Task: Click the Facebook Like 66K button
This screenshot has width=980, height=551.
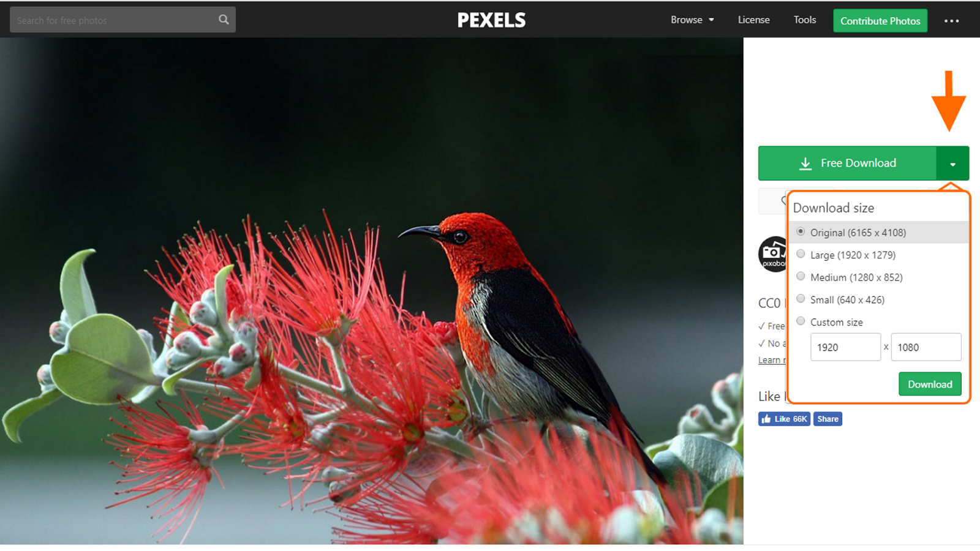Action: (x=784, y=419)
